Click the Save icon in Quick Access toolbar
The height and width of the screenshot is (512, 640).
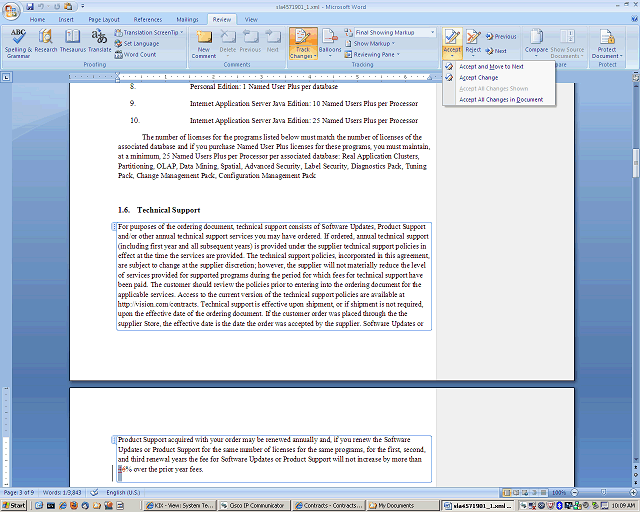[x=30, y=7]
